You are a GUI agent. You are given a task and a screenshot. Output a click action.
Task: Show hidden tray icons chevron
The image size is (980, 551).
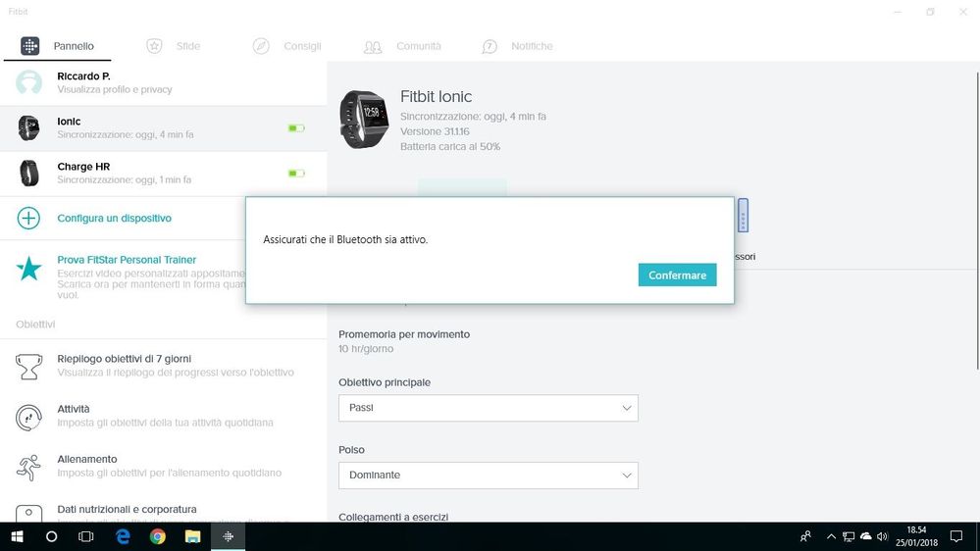pyautogui.click(x=831, y=536)
